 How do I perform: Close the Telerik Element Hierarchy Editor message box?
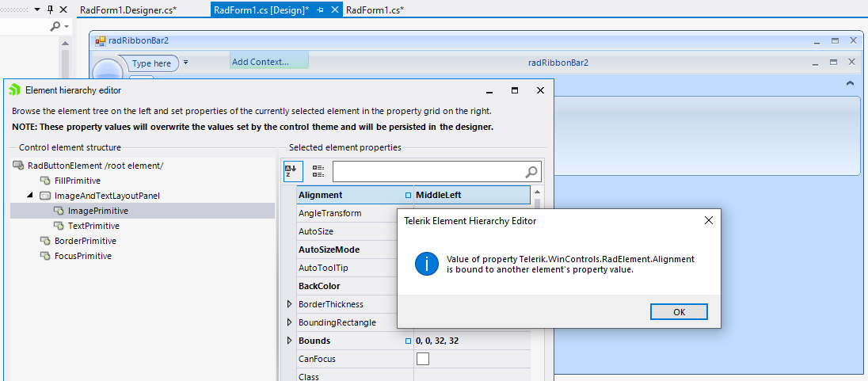[x=708, y=220]
